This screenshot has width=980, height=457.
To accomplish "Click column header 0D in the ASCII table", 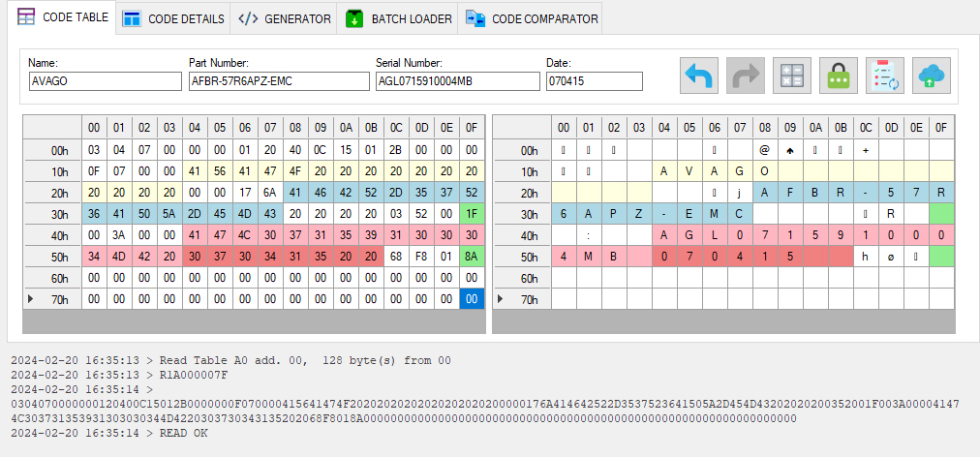I will point(891,128).
